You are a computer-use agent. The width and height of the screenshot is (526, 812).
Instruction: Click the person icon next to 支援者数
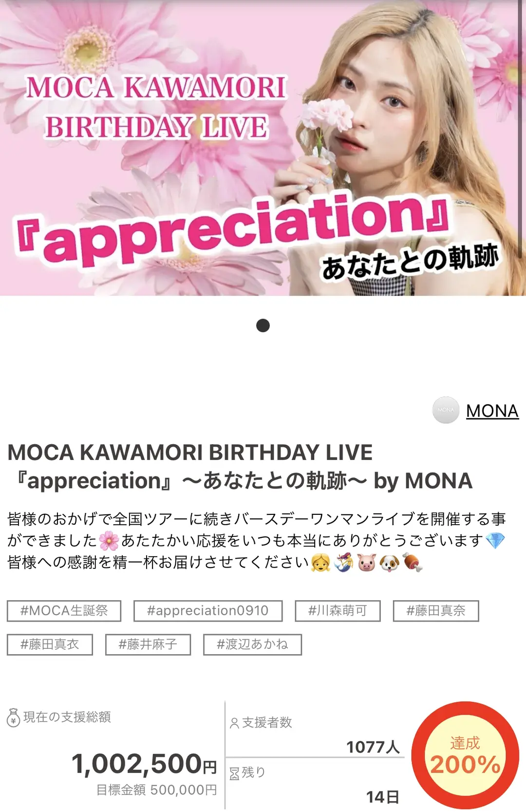coord(234,723)
